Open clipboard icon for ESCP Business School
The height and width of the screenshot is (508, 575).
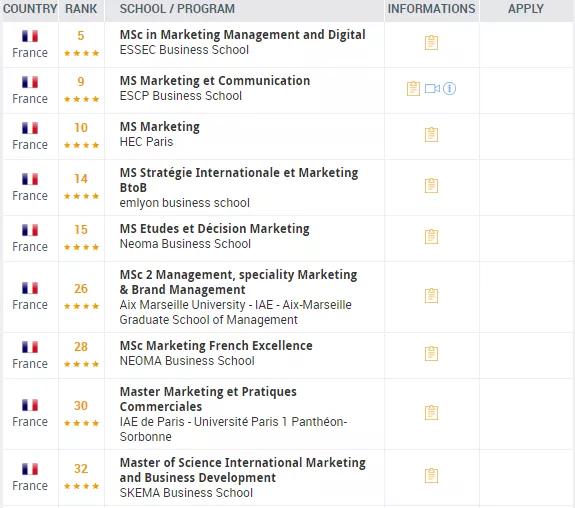[413, 88]
